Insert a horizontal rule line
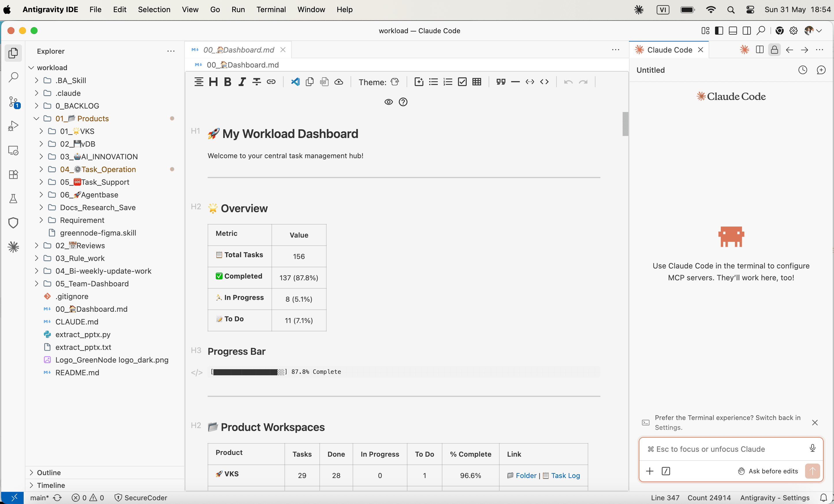The image size is (834, 504). tap(515, 82)
